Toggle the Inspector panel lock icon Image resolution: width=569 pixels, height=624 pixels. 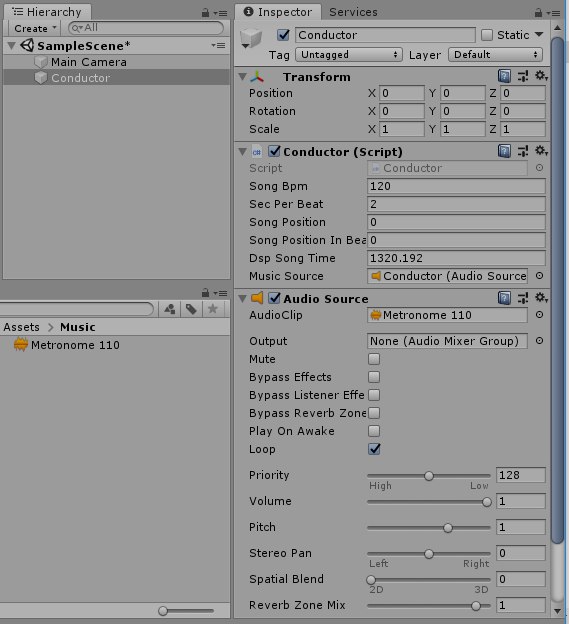tap(538, 13)
